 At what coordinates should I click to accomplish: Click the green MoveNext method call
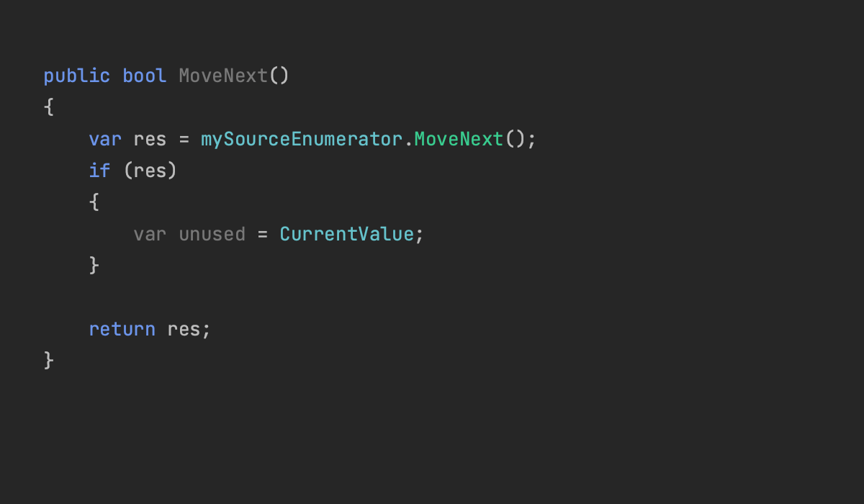point(459,139)
